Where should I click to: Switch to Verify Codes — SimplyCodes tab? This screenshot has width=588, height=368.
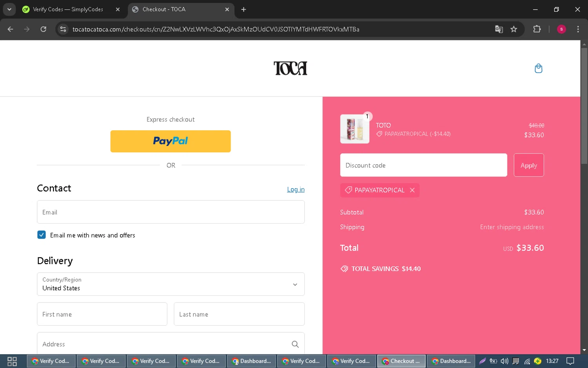point(68,9)
